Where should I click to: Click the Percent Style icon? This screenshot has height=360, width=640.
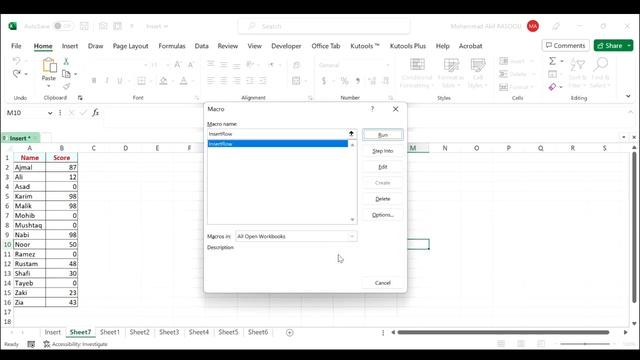(344, 81)
